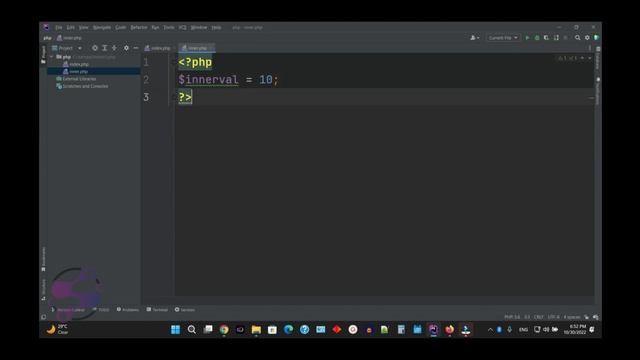Image resolution: width=640 pixels, height=360 pixels.
Task: Open the Help menu
Action: [216, 27]
